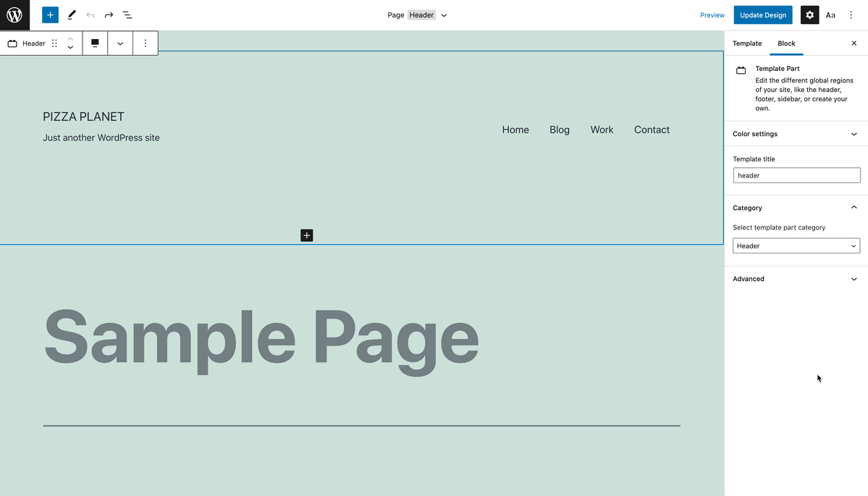Click the Update Design button
Screen dimensions: 868x496
click(x=763, y=15)
